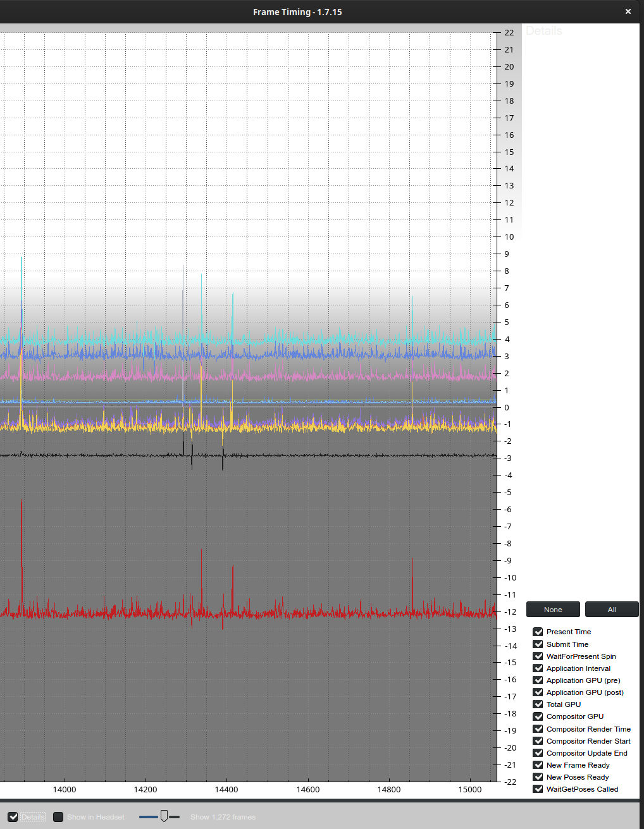This screenshot has height=829, width=644.
Task: Disable WaitForPresent Spin series
Action: click(538, 656)
